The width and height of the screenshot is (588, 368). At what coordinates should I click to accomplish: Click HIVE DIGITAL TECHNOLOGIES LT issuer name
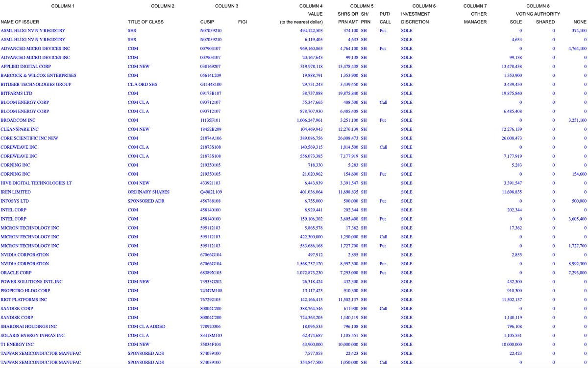[36, 183]
